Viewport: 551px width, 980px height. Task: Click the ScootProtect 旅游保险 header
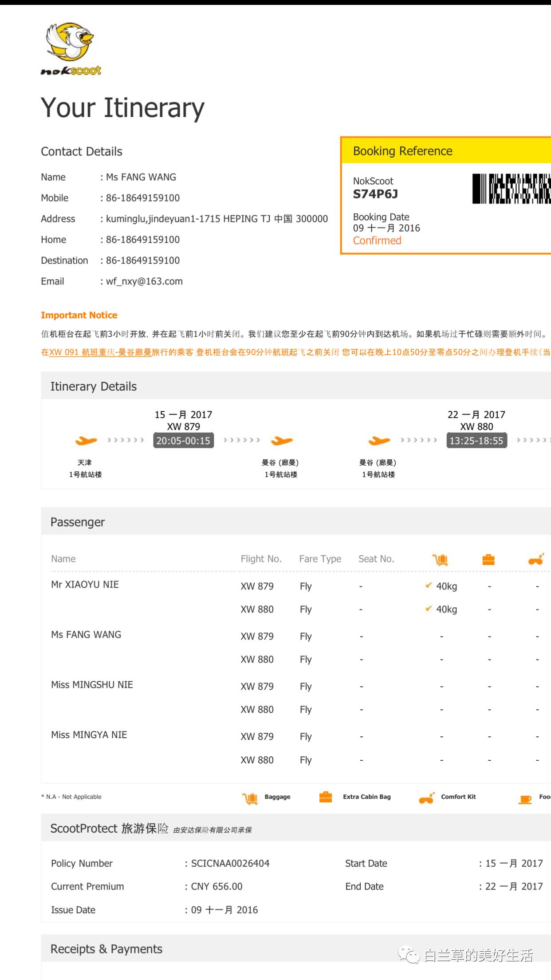coord(296,828)
